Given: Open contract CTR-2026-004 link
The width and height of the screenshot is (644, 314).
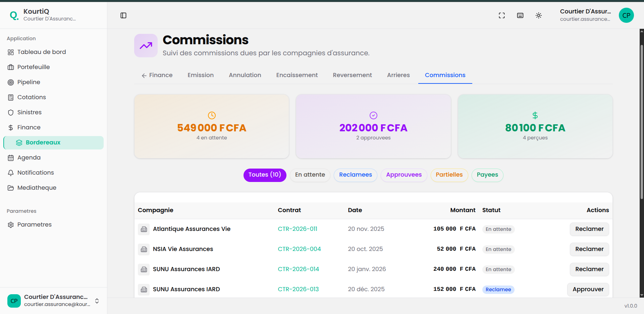Looking at the screenshot, I should point(299,249).
